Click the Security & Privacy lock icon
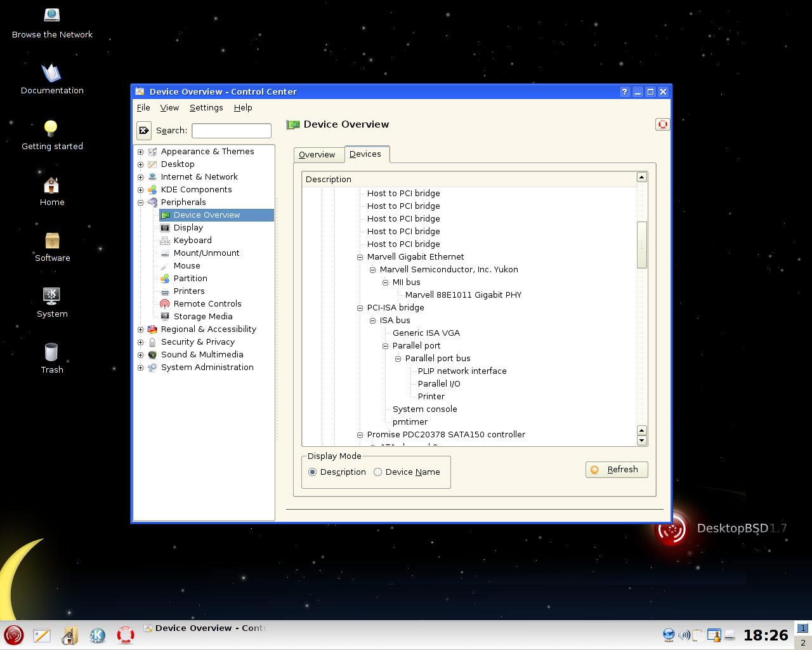This screenshot has width=812, height=650. [x=152, y=342]
